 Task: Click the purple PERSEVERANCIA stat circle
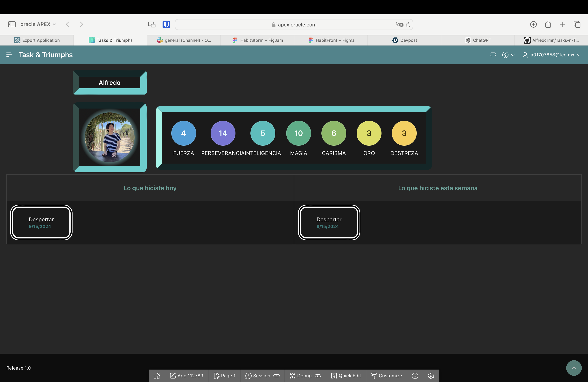click(223, 133)
